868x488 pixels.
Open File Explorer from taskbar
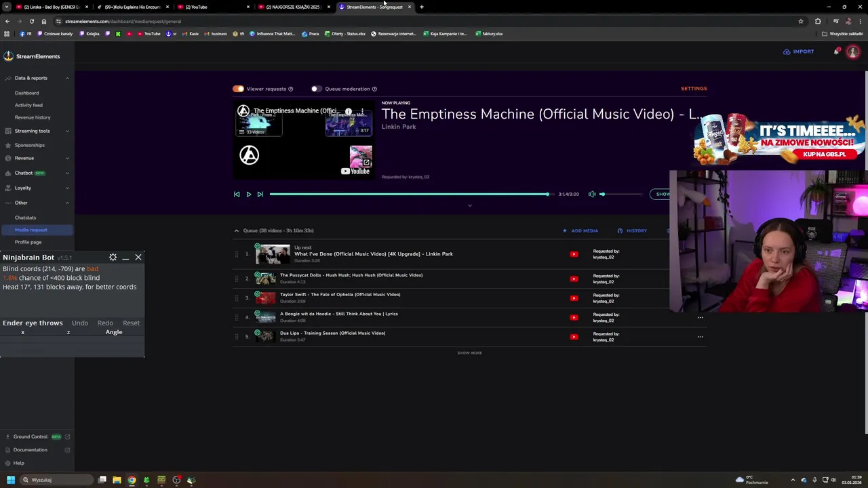(x=117, y=480)
